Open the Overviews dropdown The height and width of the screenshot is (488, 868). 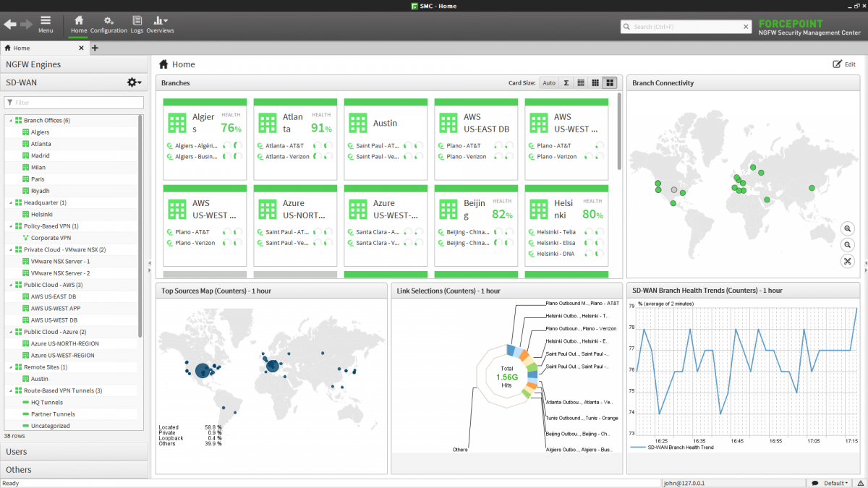point(160,24)
